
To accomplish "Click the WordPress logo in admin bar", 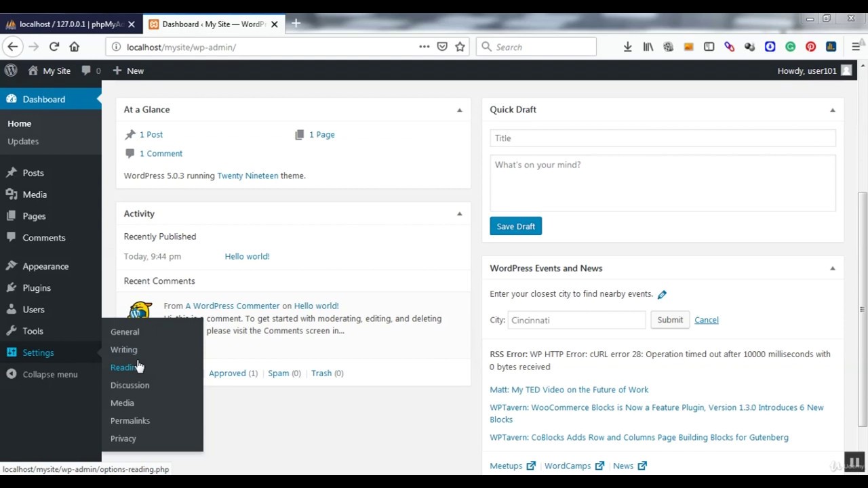I will click(x=11, y=70).
